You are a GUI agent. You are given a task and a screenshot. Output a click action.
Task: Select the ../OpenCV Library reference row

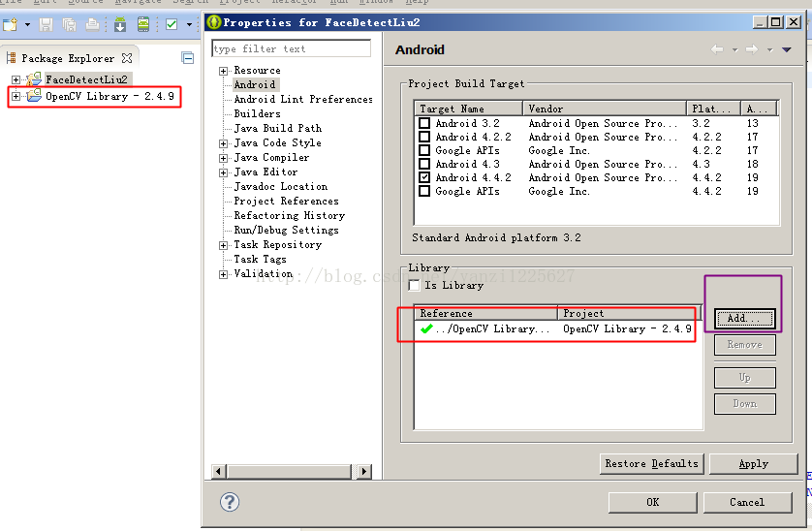(x=557, y=328)
